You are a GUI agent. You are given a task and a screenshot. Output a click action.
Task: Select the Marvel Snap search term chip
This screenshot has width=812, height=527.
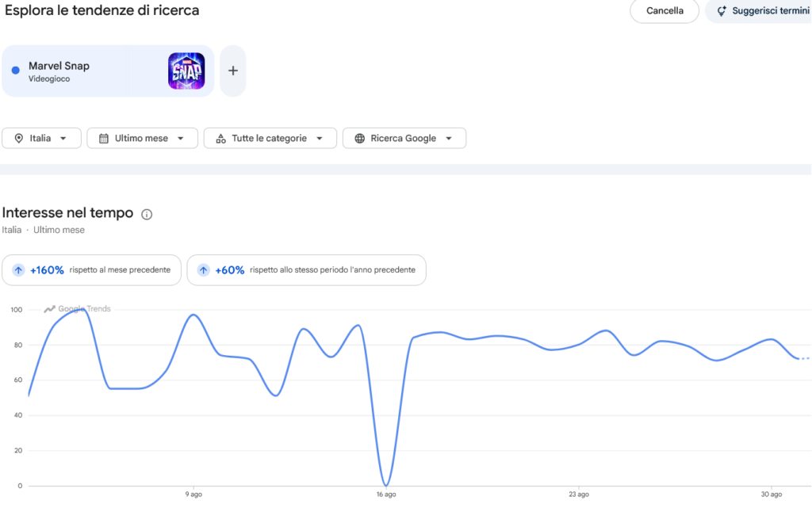pyautogui.click(x=108, y=71)
